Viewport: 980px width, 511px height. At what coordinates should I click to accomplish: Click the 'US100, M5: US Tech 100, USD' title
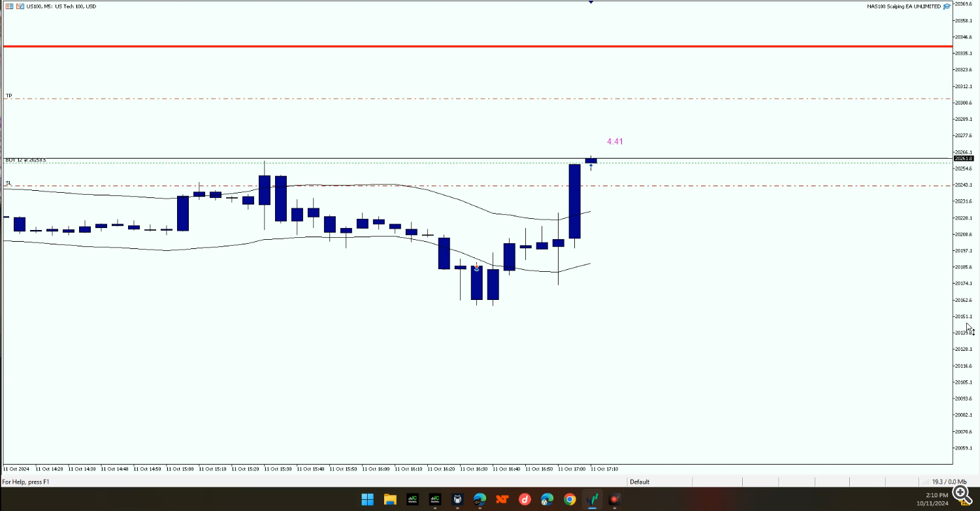[x=61, y=6]
